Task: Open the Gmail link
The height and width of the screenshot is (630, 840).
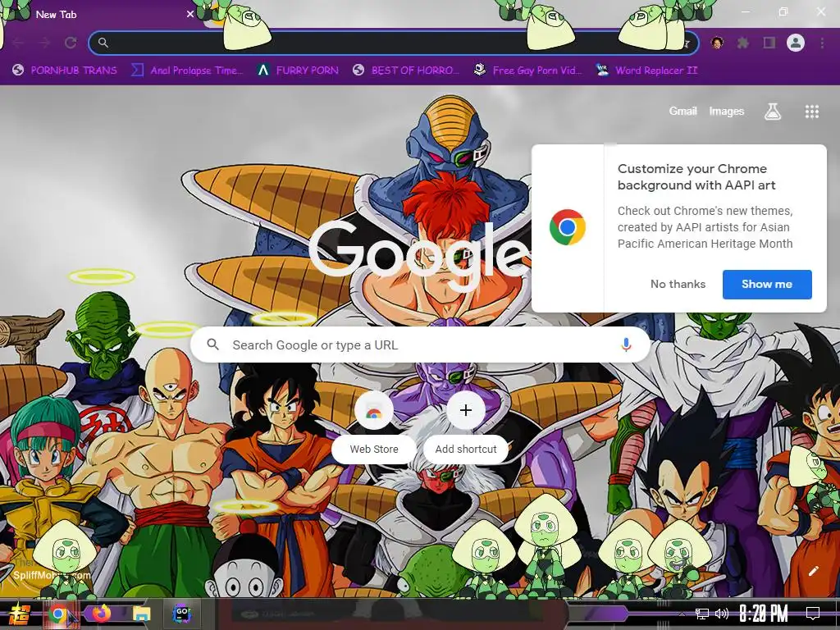Action: point(682,112)
